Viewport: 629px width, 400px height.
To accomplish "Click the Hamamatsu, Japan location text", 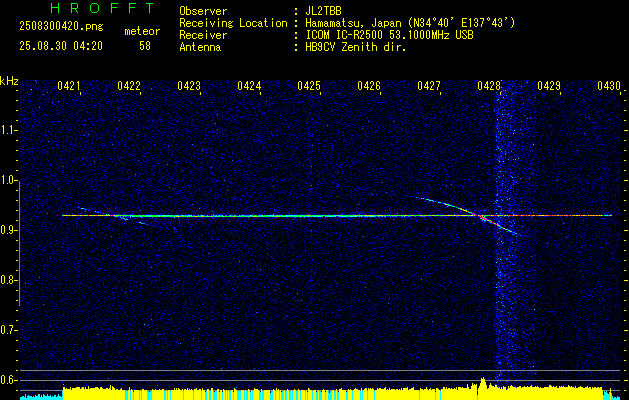I will click(x=410, y=23).
